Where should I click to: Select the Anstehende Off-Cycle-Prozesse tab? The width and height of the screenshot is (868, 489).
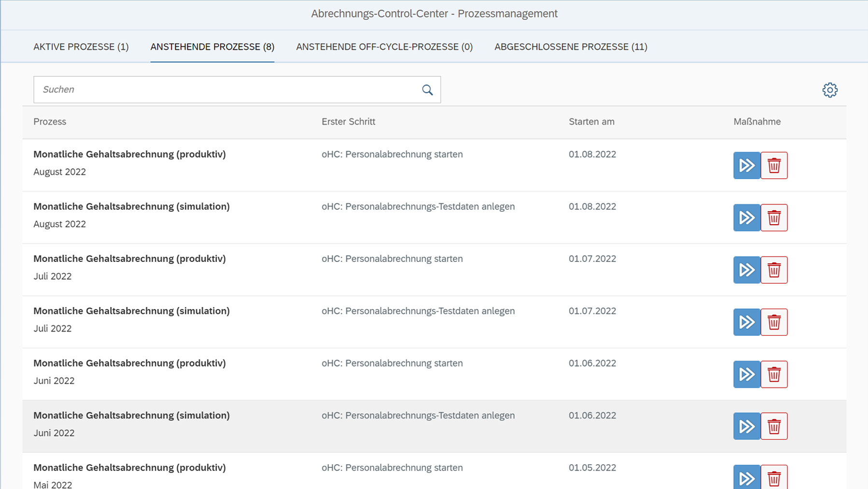pos(384,47)
